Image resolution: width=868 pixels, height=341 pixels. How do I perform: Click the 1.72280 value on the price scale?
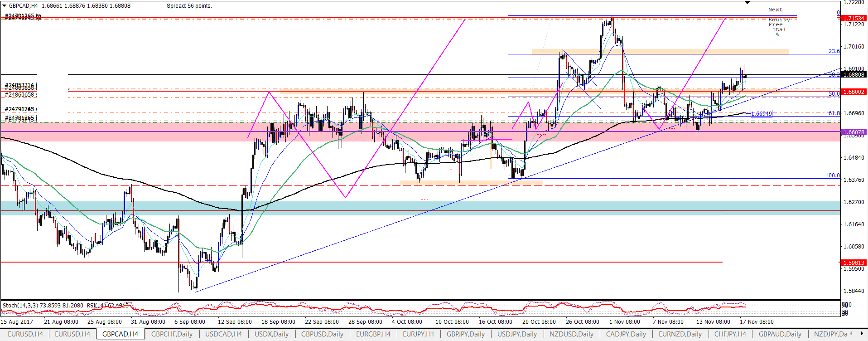pos(854,2)
